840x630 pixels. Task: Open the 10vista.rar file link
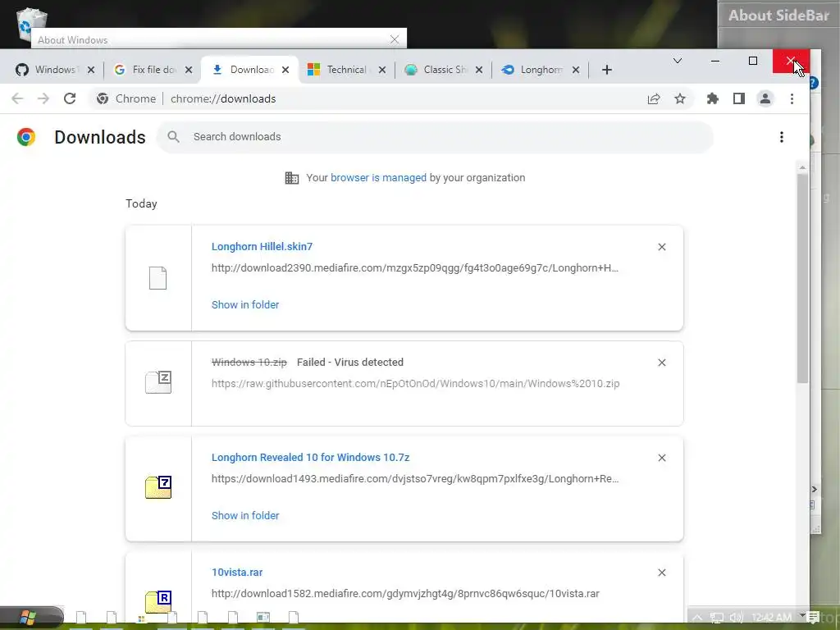tap(237, 572)
